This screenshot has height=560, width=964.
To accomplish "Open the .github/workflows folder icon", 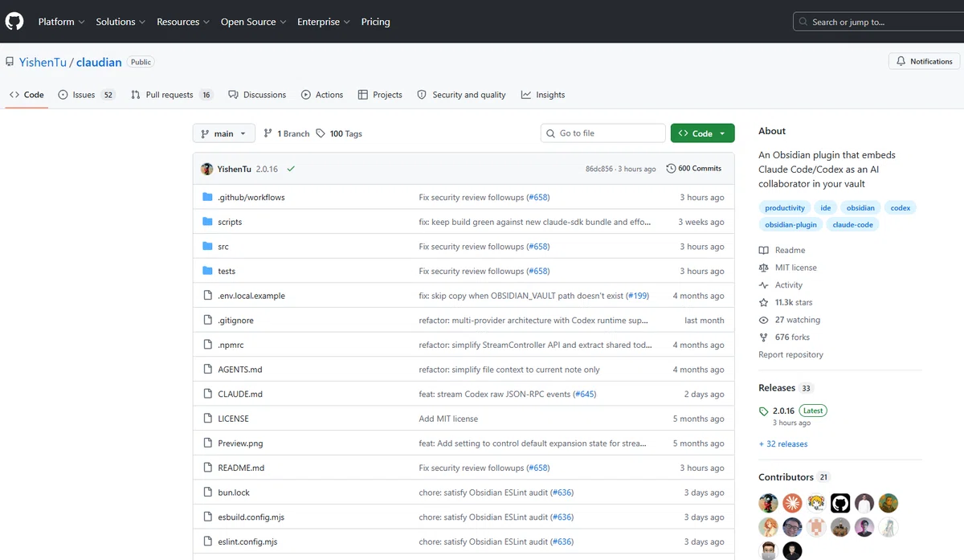I will (x=207, y=197).
